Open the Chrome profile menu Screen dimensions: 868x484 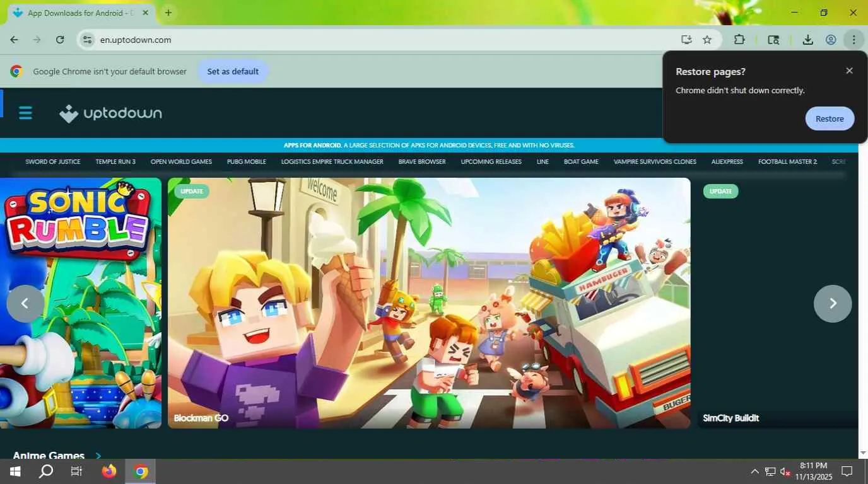pos(831,40)
